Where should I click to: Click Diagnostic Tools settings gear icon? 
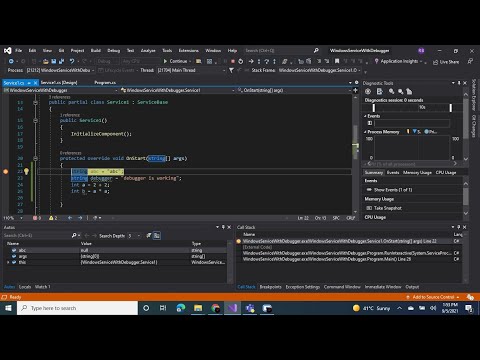pos(368,91)
